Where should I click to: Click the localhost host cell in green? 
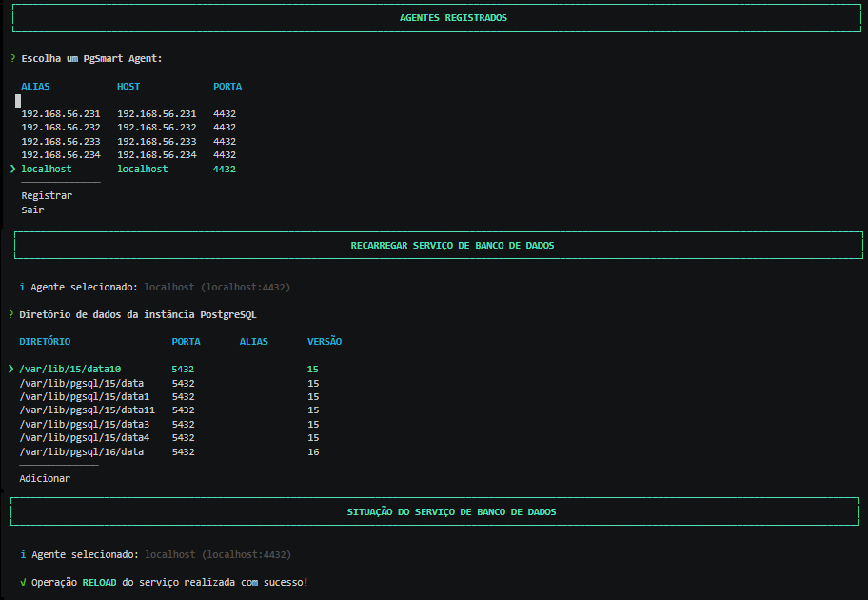(x=142, y=169)
